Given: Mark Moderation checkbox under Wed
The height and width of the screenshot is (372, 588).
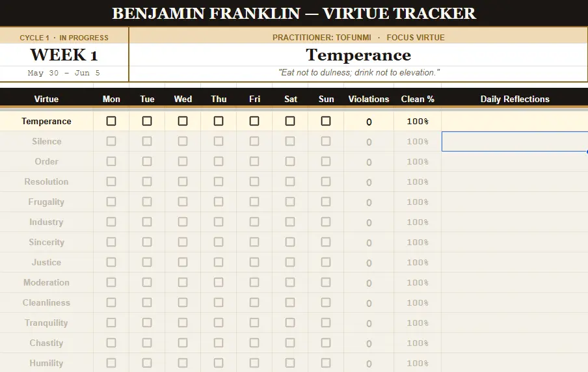Looking at the screenshot, I should click(183, 282).
